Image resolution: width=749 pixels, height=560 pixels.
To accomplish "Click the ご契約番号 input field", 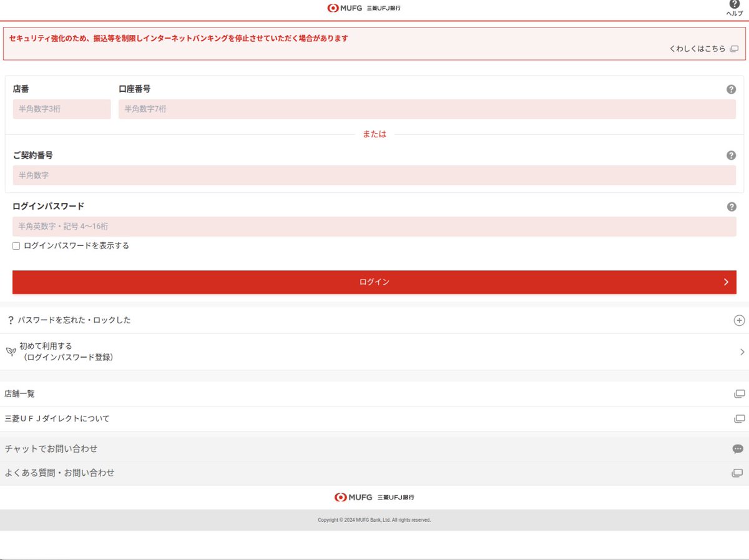I will click(x=374, y=175).
